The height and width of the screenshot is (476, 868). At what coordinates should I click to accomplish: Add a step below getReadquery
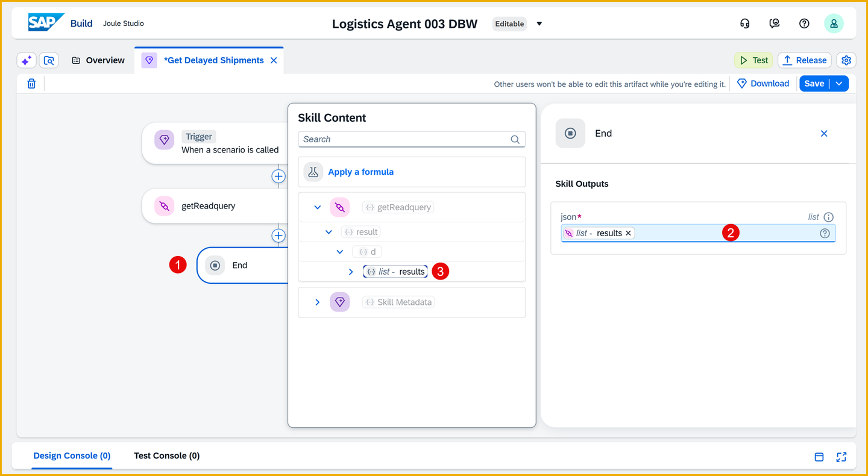tap(278, 236)
